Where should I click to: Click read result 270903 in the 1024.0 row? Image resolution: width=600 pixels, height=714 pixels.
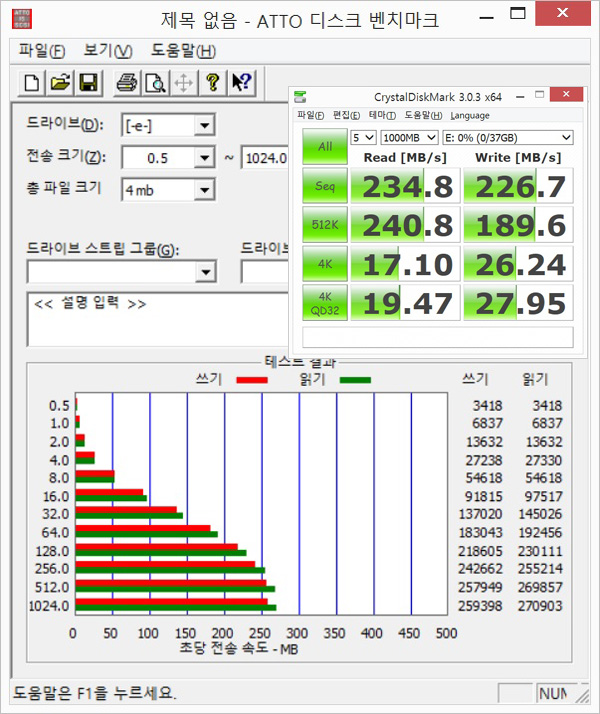pyautogui.click(x=540, y=606)
